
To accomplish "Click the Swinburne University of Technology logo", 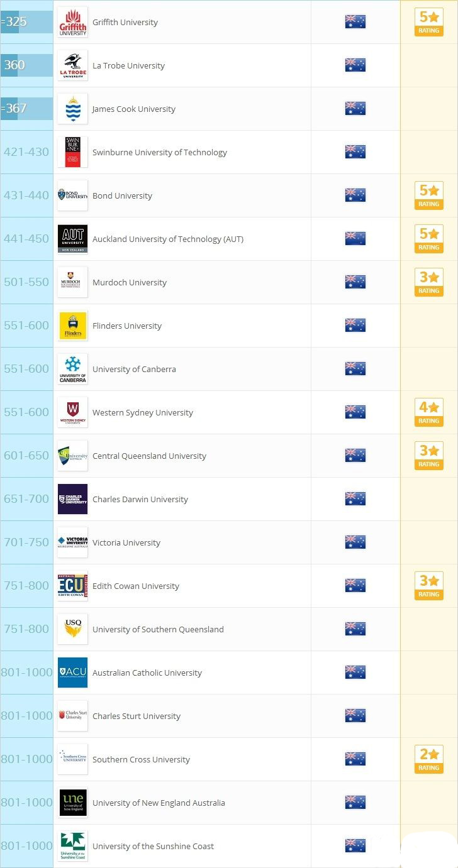I will click(72, 152).
